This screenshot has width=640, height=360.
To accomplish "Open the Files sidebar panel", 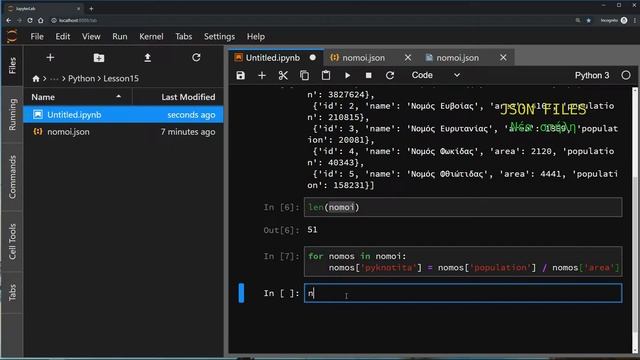I will 12,65.
